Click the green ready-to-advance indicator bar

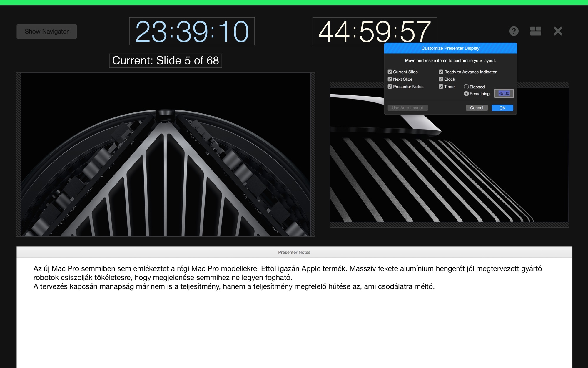coord(294,2)
